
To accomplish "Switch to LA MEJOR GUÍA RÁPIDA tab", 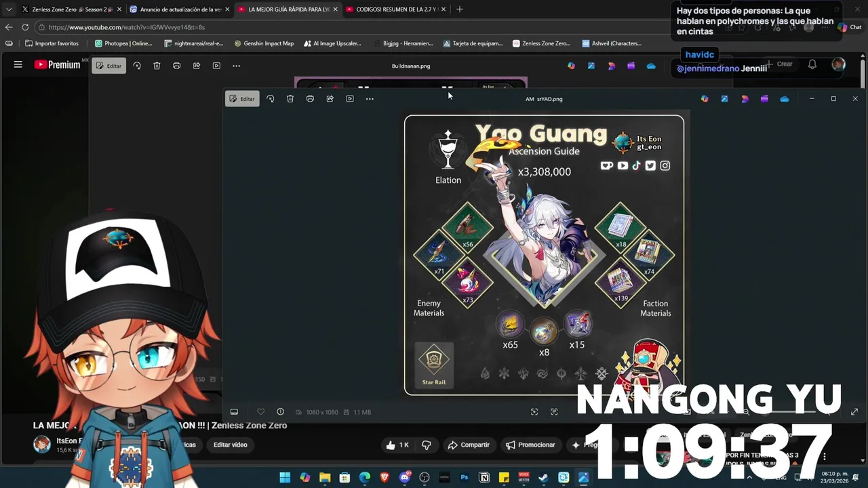I will (x=288, y=9).
